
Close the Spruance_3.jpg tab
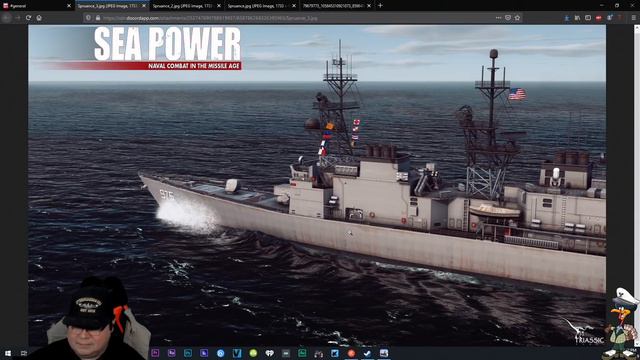point(144,6)
